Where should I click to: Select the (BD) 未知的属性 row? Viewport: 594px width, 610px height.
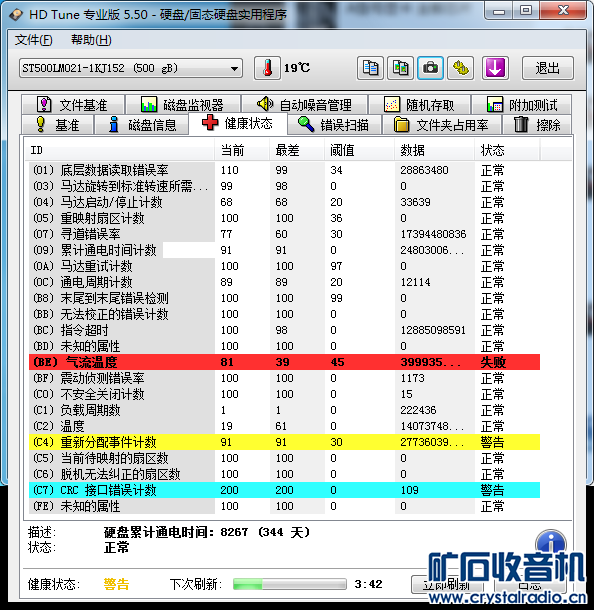(x=284, y=346)
